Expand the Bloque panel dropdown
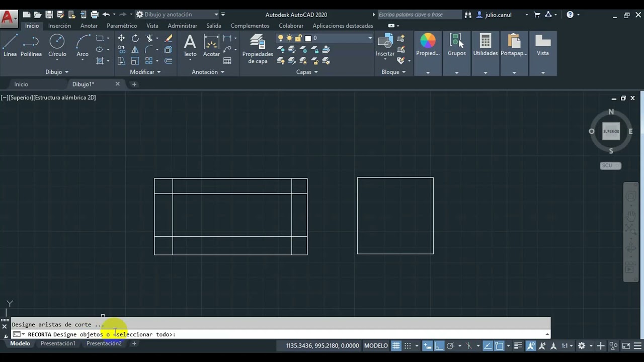This screenshot has width=644, height=362. tap(393, 72)
